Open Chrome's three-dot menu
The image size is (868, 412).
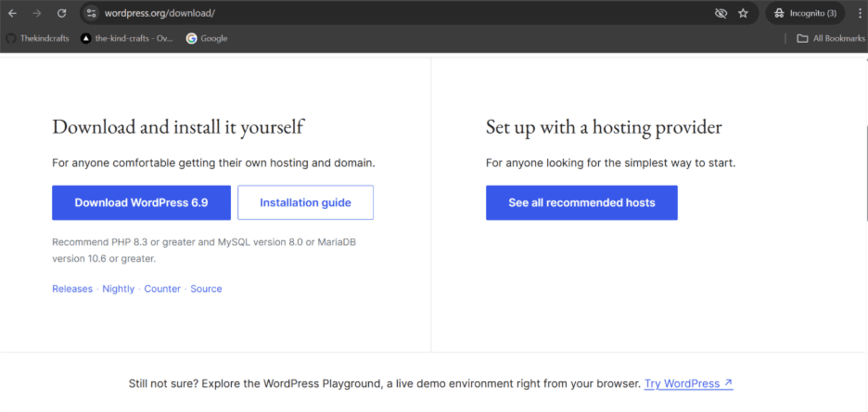tap(859, 13)
